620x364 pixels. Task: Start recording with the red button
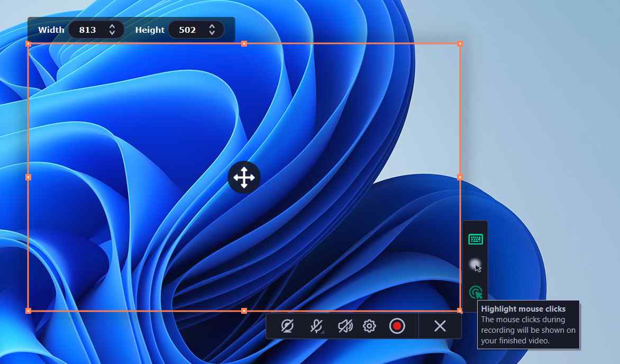click(397, 326)
